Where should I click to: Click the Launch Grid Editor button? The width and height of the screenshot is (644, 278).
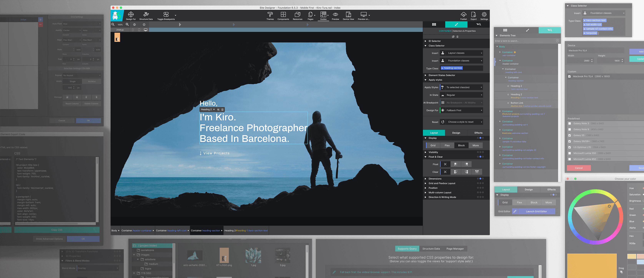536,211
